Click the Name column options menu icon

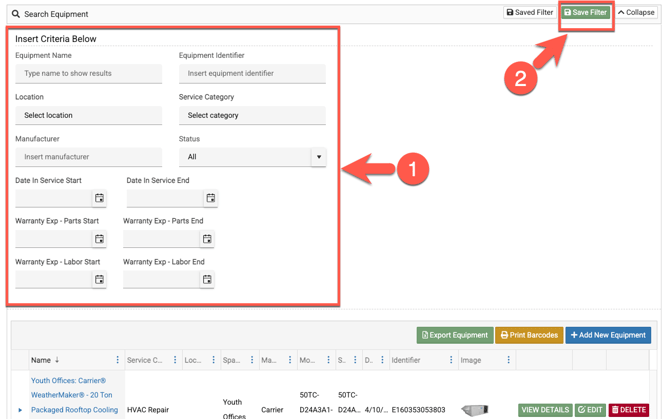tap(117, 360)
